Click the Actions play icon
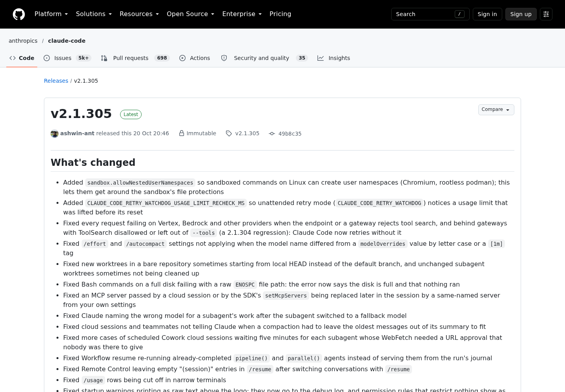 [182, 58]
